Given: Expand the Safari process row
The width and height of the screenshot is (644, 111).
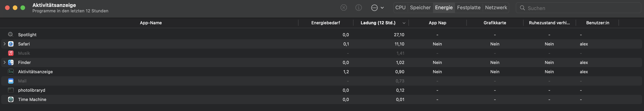Looking at the screenshot, I should (x=4, y=44).
